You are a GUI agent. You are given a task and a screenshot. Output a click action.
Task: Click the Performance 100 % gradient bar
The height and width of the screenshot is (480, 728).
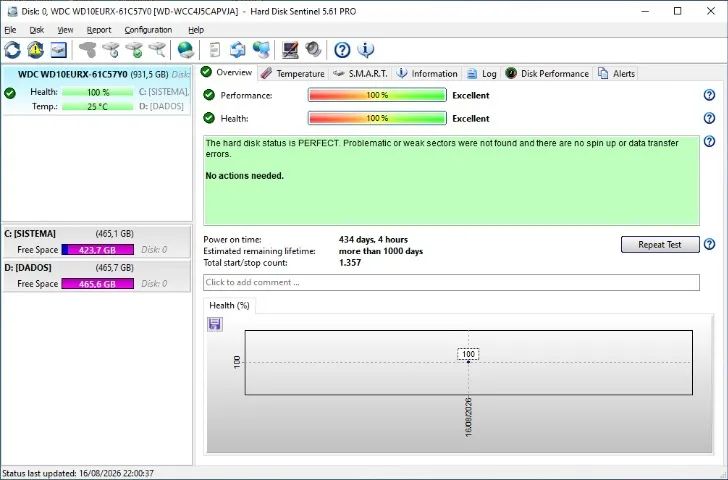click(x=377, y=95)
